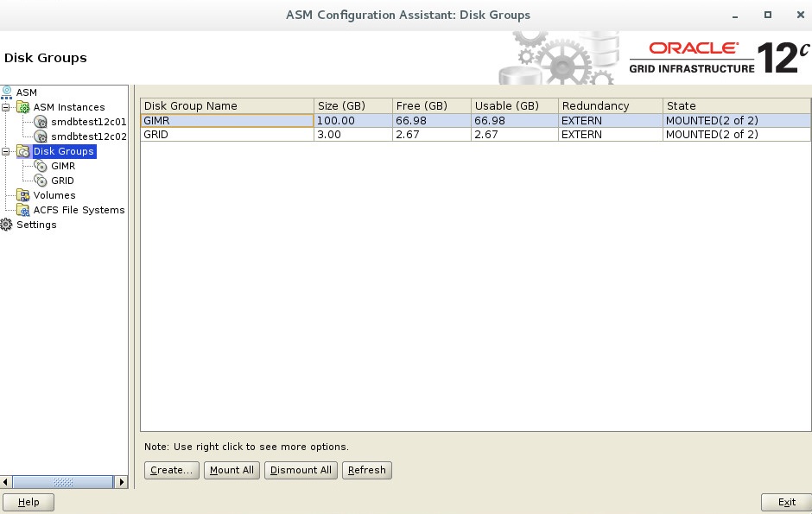Select GRID under Disk Groups tree
Screen dimensions: 812x514
63,181
